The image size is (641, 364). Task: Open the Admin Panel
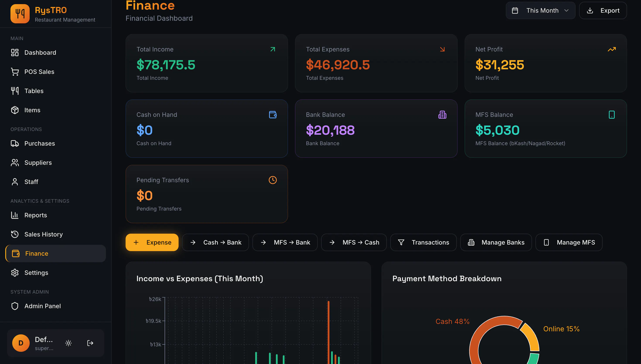click(56, 306)
